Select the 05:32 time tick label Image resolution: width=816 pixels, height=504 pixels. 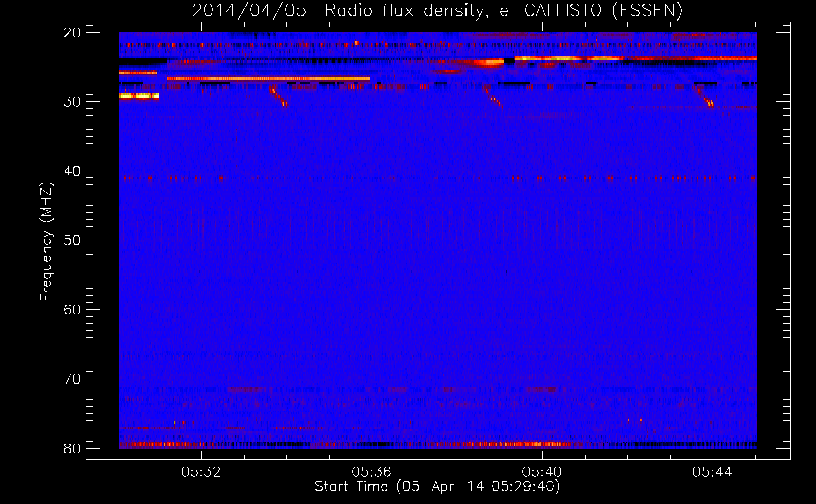click(201, 472)
